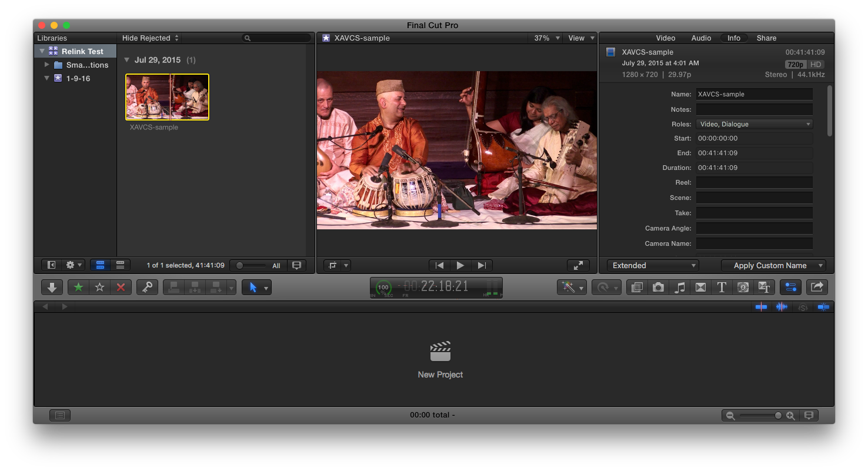Collapse the Jul 29, 2015 group
Image resolution: width=868 pixels, height=471 pixels.
pos(126,60)
